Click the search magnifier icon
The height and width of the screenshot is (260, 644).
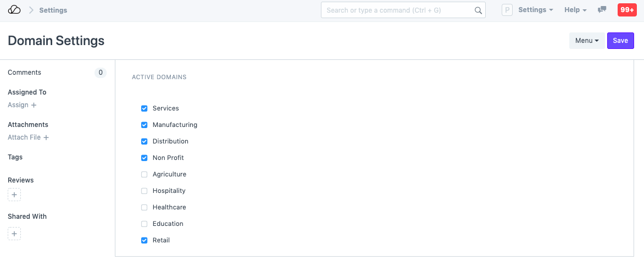(x=478, y=10)
